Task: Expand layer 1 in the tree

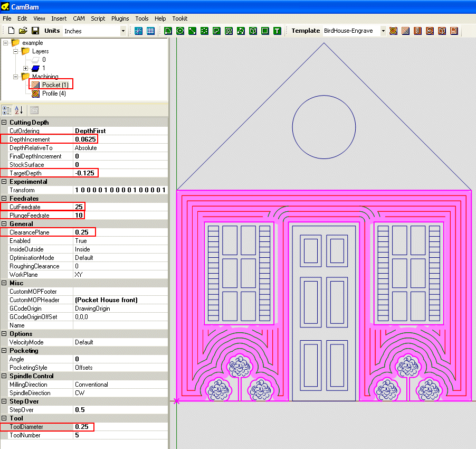Action: (25, 68)
